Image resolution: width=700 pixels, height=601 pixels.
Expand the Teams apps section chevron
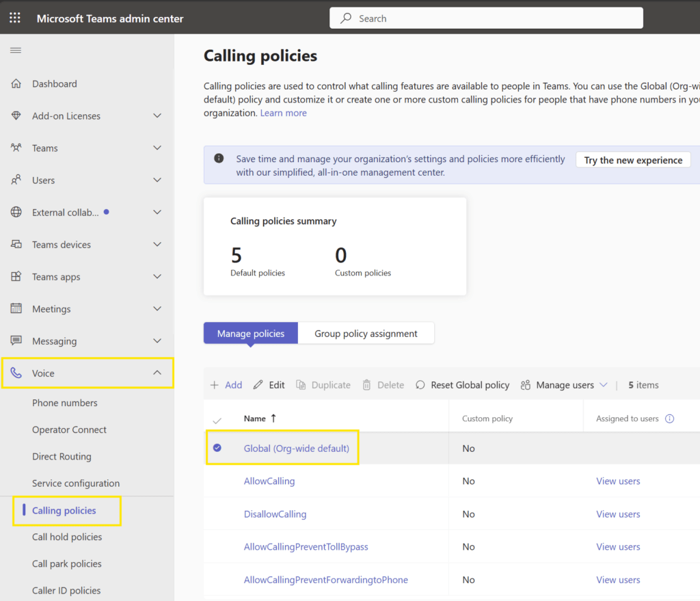click(x=157, y=276)
